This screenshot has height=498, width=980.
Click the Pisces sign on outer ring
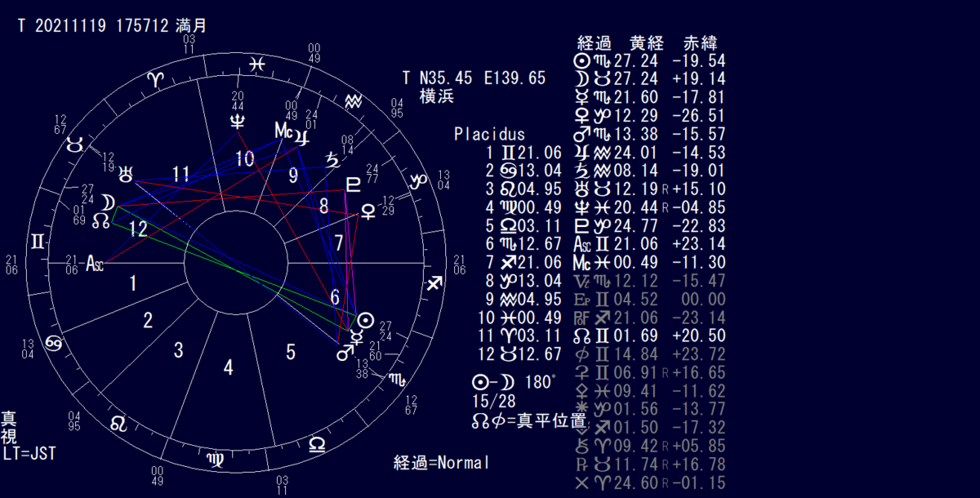point(257,63)
